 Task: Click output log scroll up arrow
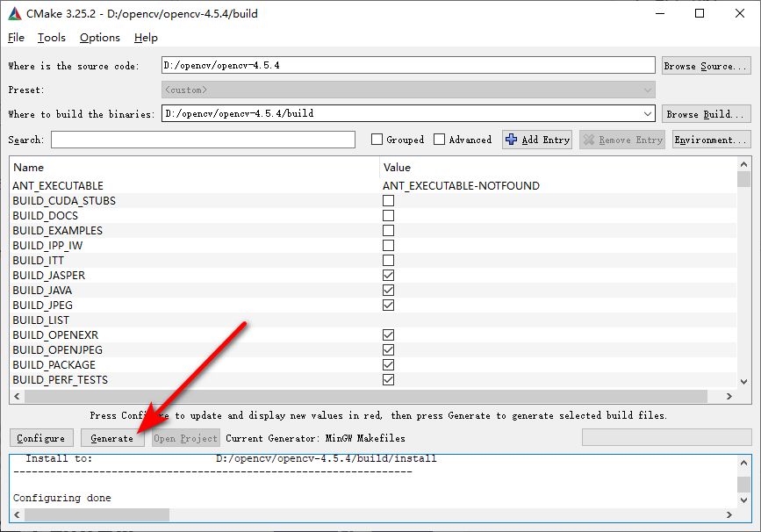743,463
